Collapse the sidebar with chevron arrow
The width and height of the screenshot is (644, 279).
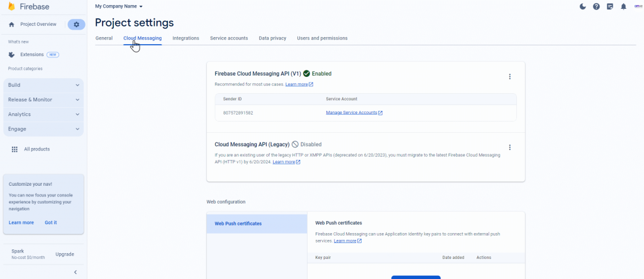[75, 272]
